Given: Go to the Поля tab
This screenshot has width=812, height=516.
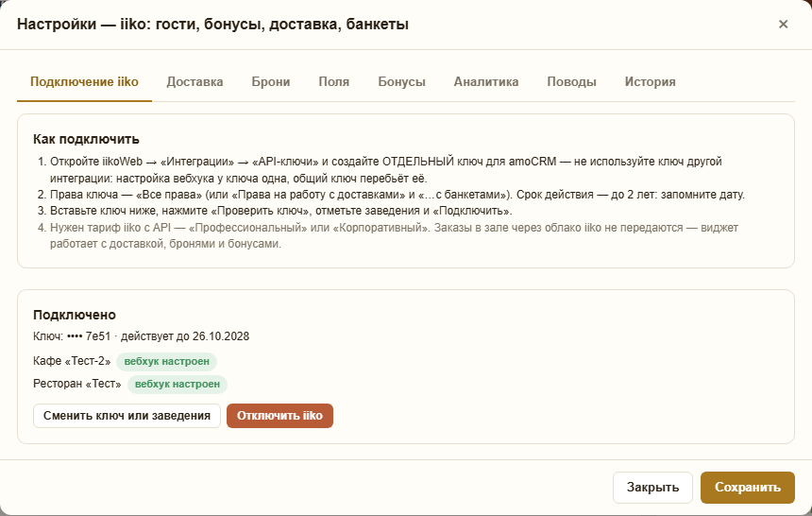Looking at the screenshot, I should tap(334, 82).
